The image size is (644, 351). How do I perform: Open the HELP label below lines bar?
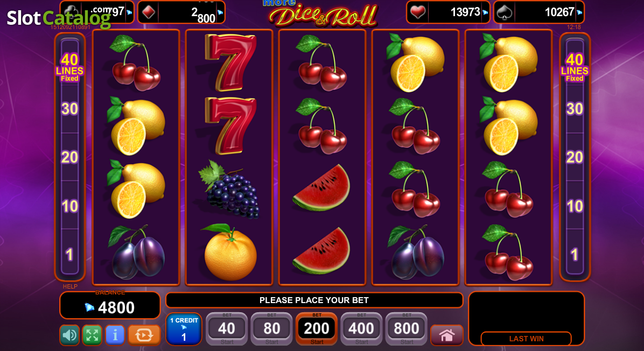point(70,286)
